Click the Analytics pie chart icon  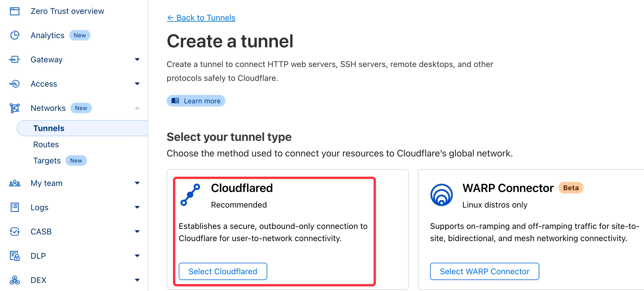click(15, 35)
